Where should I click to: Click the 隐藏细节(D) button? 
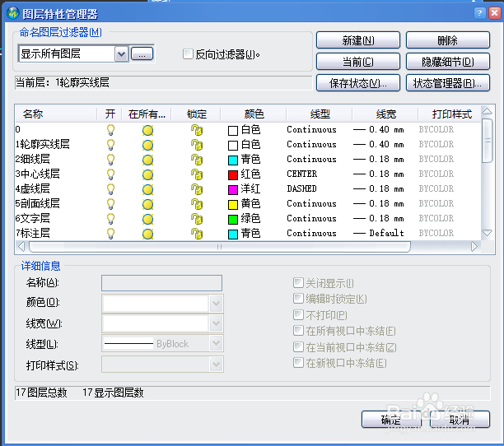pos(448,62)
